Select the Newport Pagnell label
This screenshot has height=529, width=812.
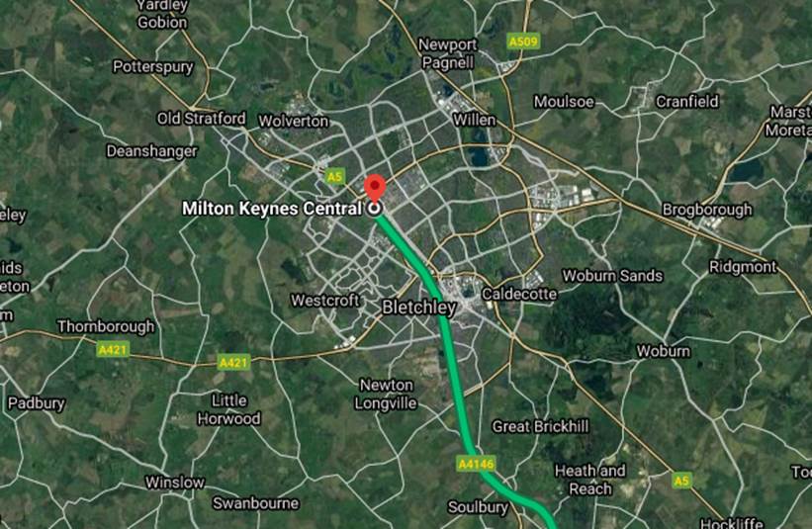[447, 53]
